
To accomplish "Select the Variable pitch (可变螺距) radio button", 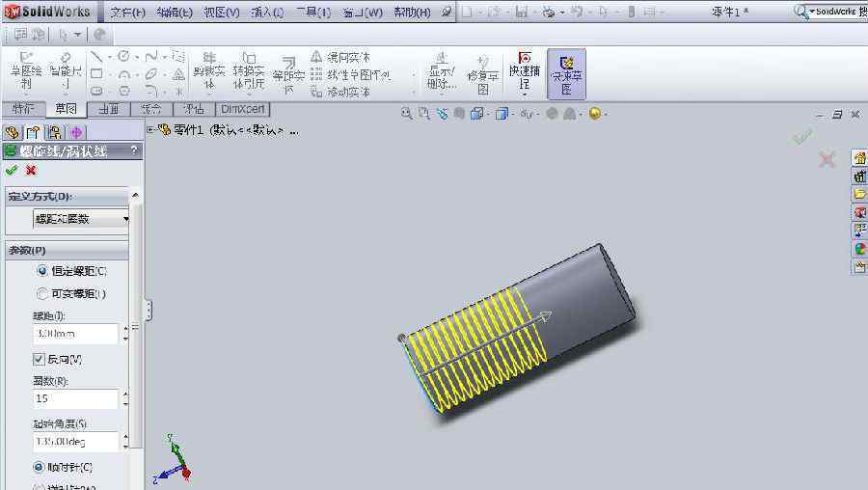I will pyautogui.click(x=42, y=293).
